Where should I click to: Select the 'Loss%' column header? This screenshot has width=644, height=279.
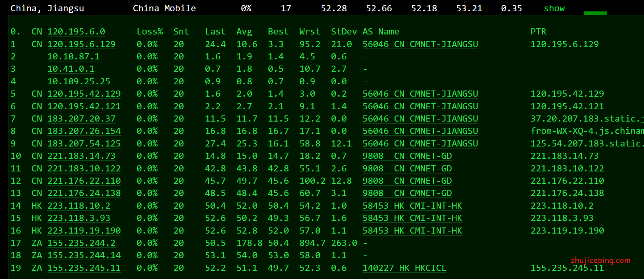150,32
